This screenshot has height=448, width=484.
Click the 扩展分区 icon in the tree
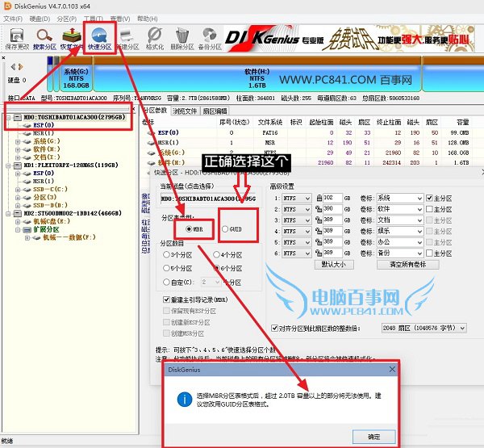pos(27,229)
